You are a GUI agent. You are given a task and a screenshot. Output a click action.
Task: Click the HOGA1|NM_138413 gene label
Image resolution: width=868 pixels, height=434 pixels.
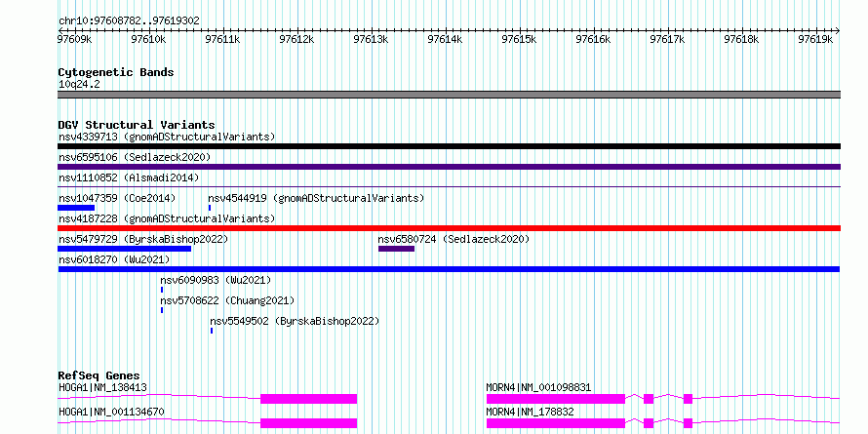pyautogui.click(x=102, y=387)
